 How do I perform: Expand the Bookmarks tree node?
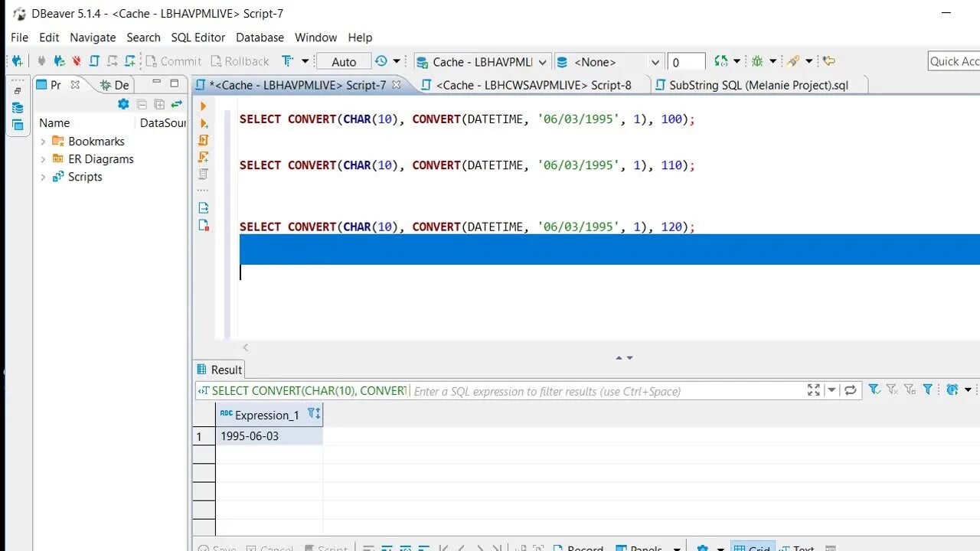43,142
